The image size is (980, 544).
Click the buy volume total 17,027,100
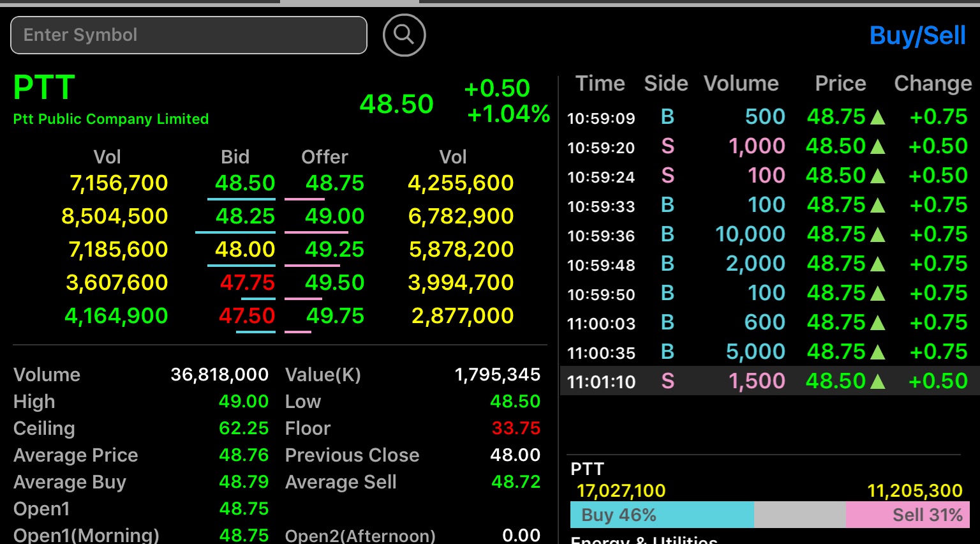(621, 491)
